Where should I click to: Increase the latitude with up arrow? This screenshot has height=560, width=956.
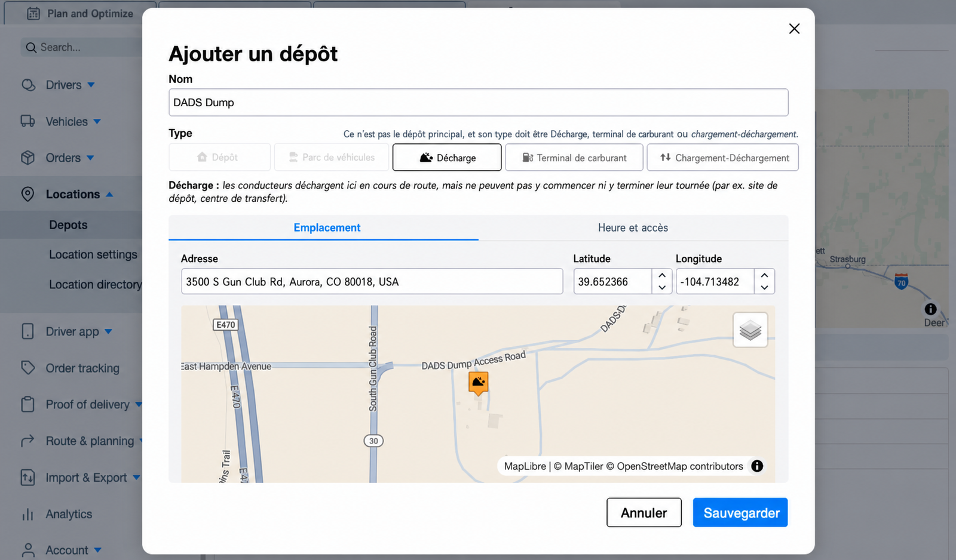662,276
